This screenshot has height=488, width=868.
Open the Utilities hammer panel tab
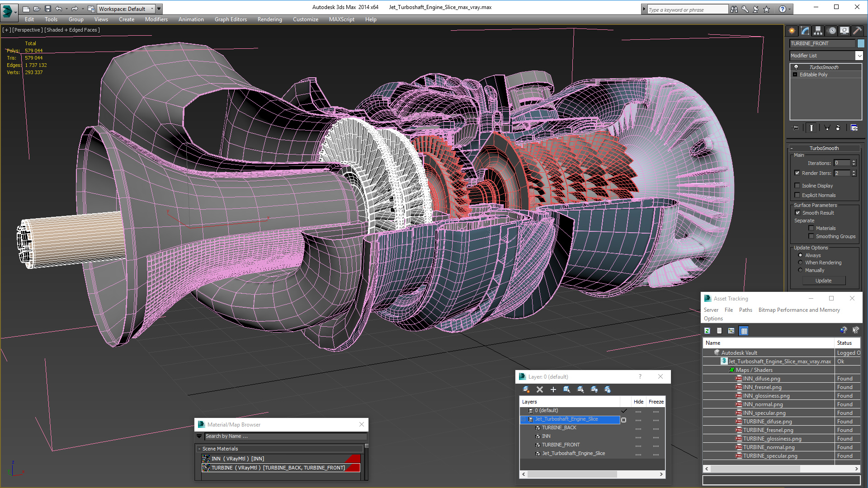click(x=857, y=31)
